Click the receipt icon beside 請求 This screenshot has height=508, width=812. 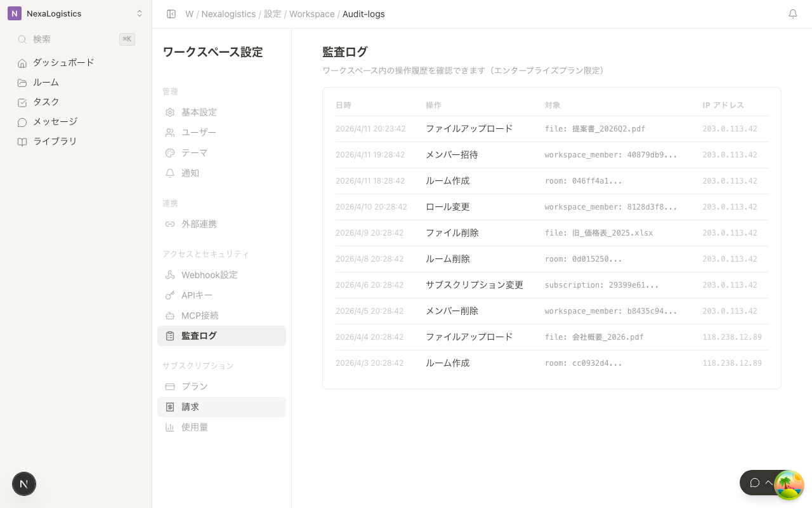170,407
